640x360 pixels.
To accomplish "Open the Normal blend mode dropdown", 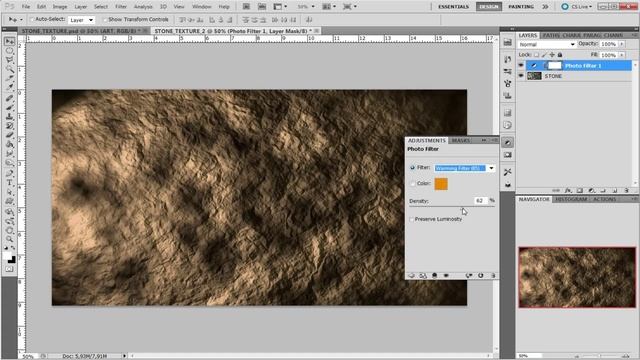I will click(x=547, y=44).
